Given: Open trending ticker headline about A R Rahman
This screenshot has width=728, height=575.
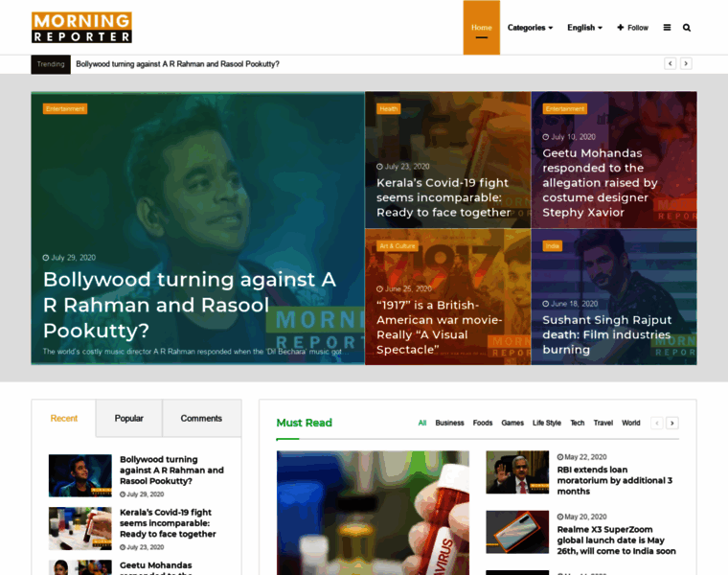Looking at the screenshot, I should coord(177,64).
